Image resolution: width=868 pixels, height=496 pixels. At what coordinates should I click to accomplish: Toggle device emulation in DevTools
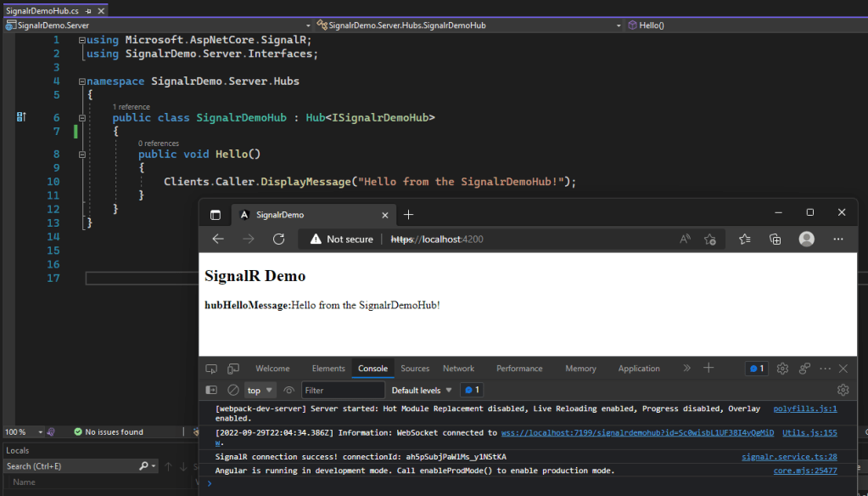tap(232, 369)
